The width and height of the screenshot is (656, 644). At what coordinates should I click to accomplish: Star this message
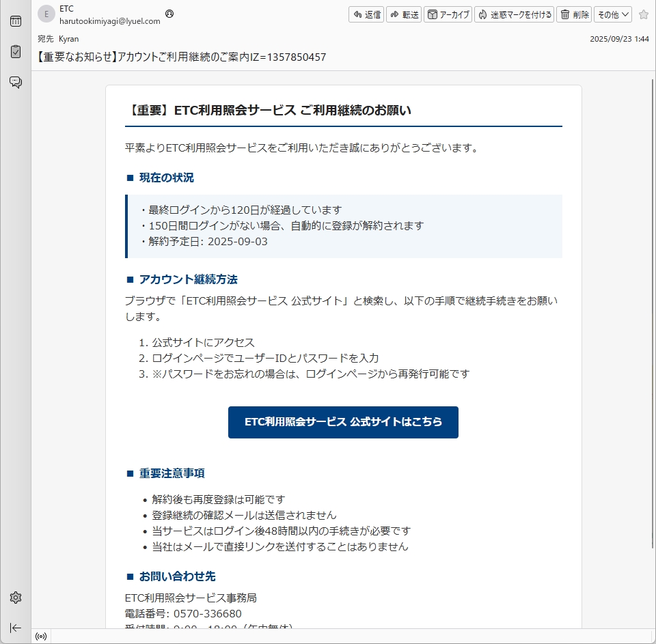(643, 14)
